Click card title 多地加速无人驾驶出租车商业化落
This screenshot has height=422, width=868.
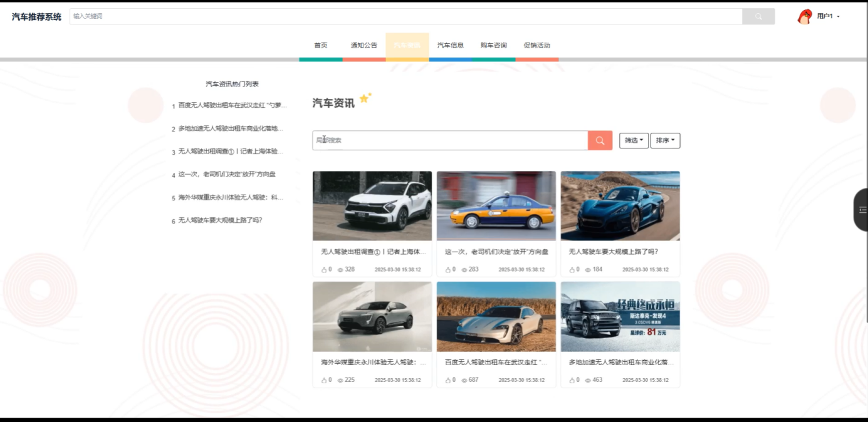click(622, 363)
